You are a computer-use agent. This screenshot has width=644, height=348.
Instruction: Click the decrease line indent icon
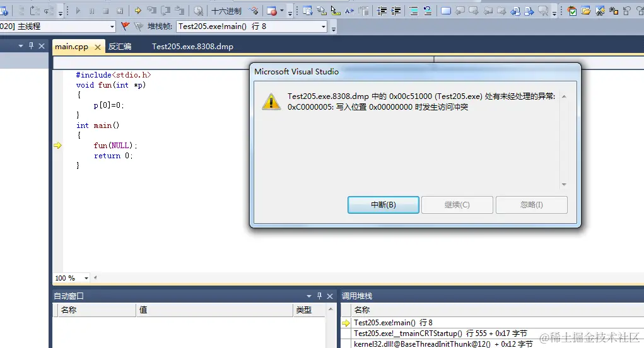[382, 11]
